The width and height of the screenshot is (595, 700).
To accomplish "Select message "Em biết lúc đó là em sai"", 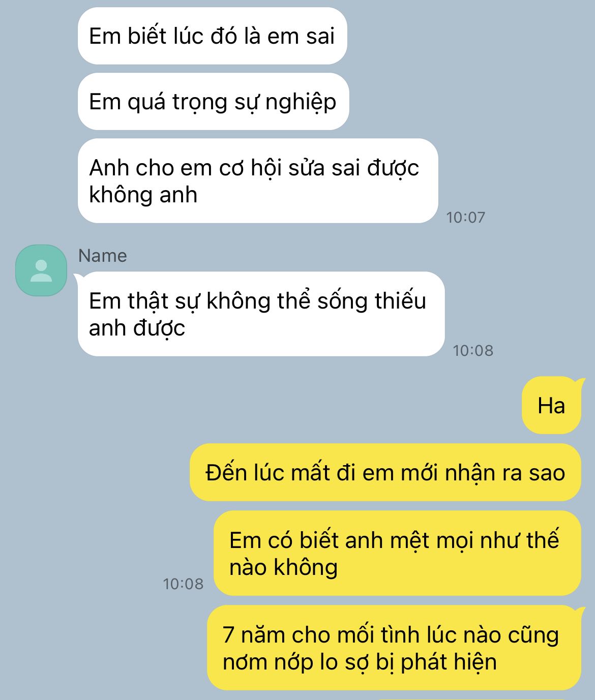I will click(212, 36).
